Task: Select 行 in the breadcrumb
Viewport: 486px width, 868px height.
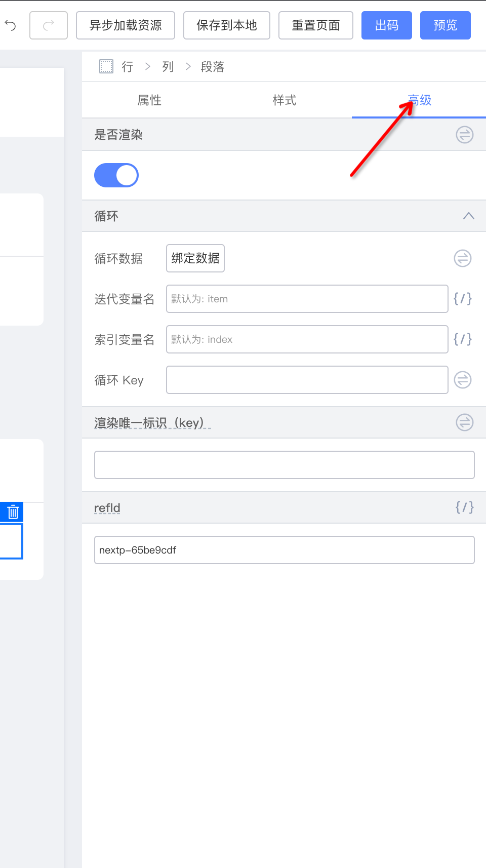Action: click(127, 66)
